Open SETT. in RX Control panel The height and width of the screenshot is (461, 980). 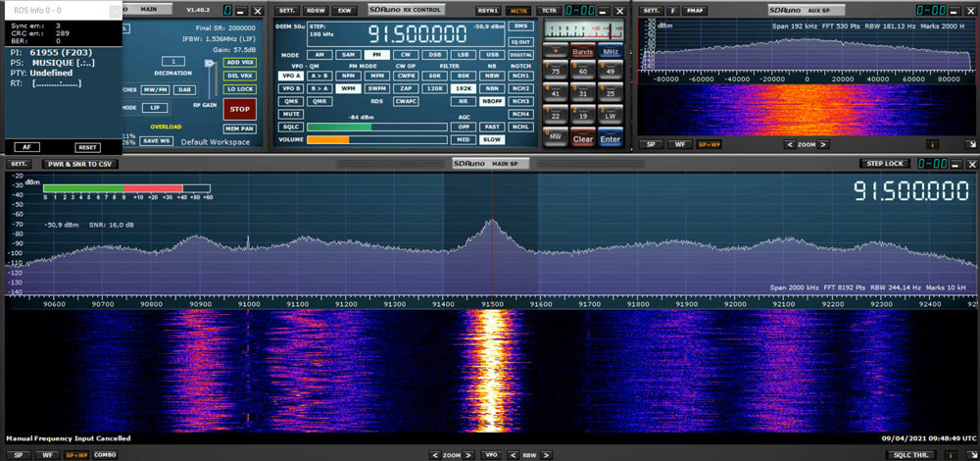(x=287, y=11)
